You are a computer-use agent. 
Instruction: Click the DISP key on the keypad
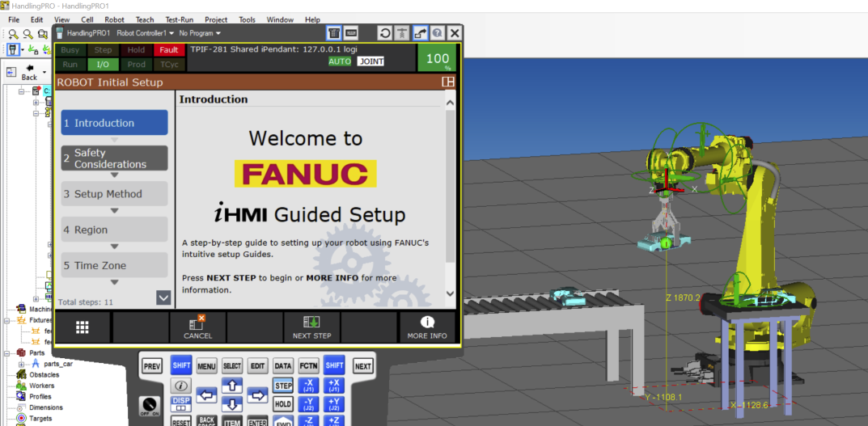tap(181, 403)
